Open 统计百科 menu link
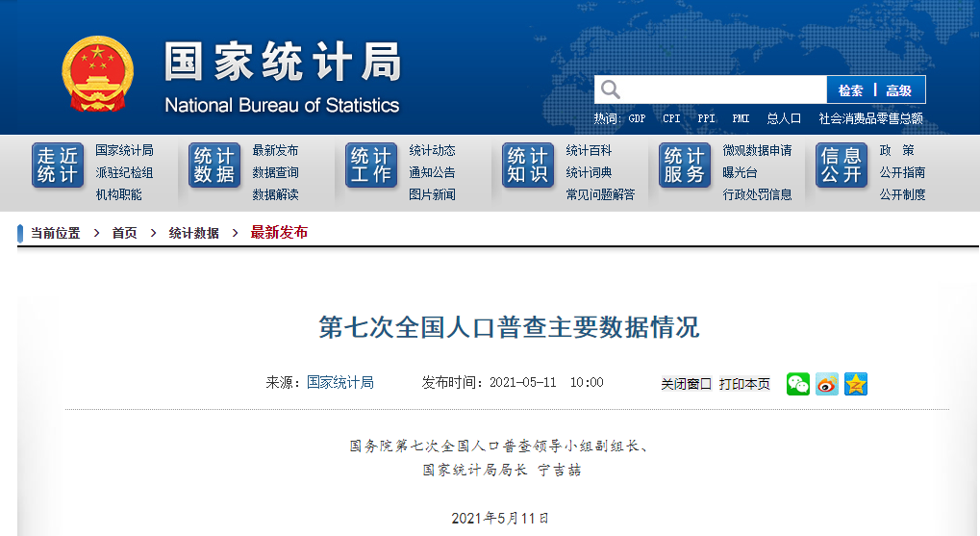 (x=589, y=150)
